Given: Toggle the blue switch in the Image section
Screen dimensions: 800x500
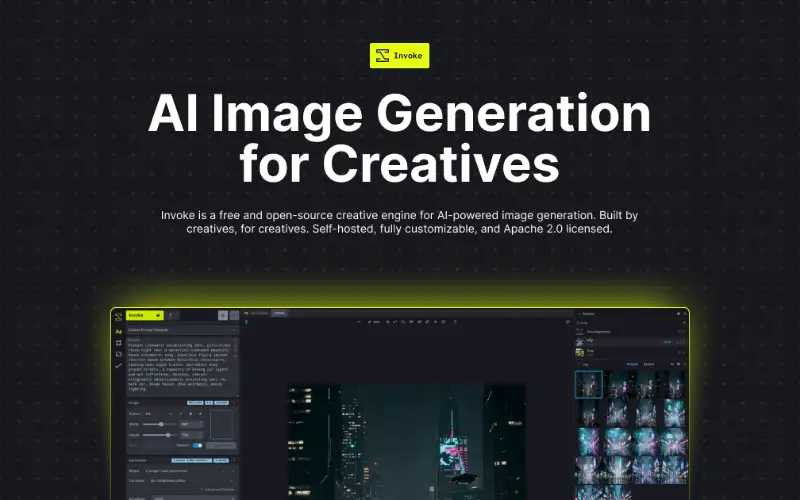Looking at the screenshot, I should [197, 445].
